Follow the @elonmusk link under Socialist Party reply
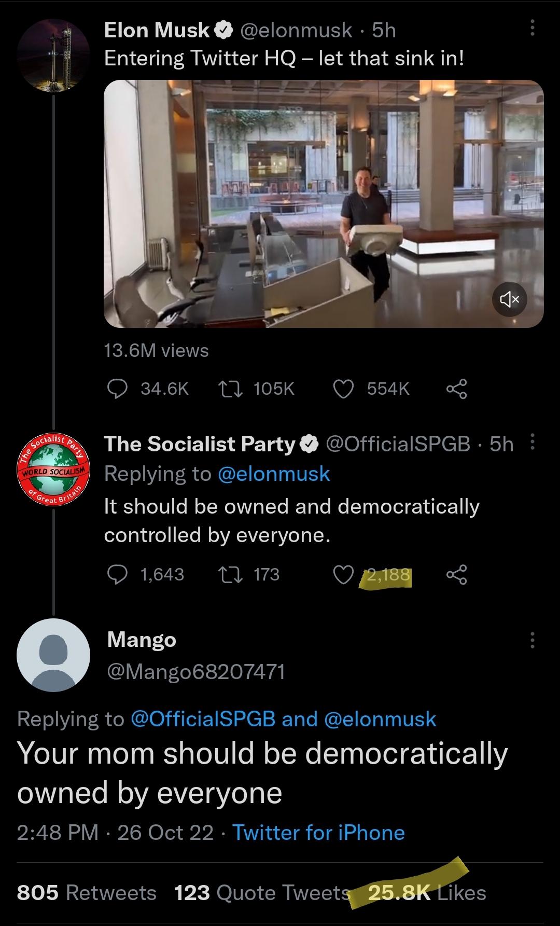 click(274, 474)
